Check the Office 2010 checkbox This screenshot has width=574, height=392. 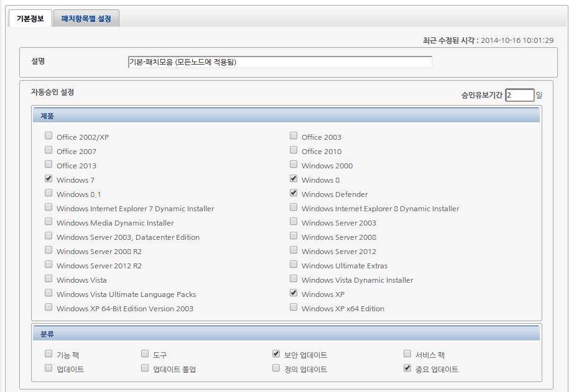pos(293,150)
